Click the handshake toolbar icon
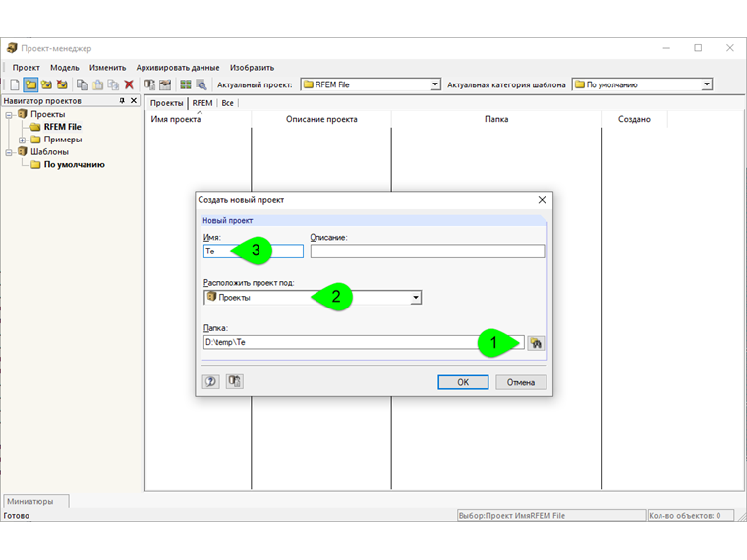 [165, 84]
